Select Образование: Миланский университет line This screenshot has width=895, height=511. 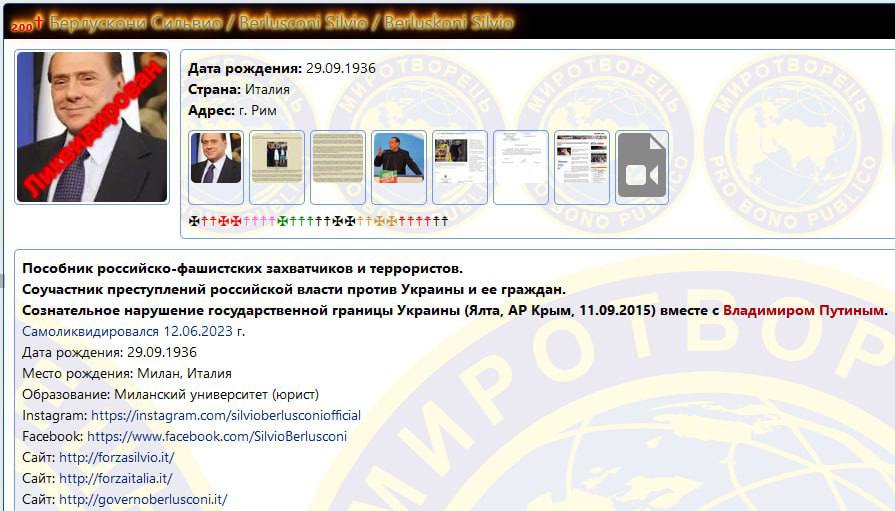[171, 395]
